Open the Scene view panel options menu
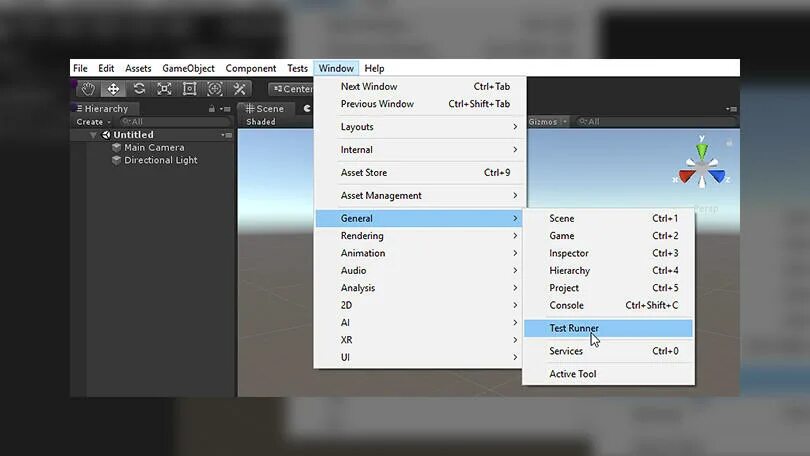Viewport: 810px width, 456px height. [x=731, y=109]
